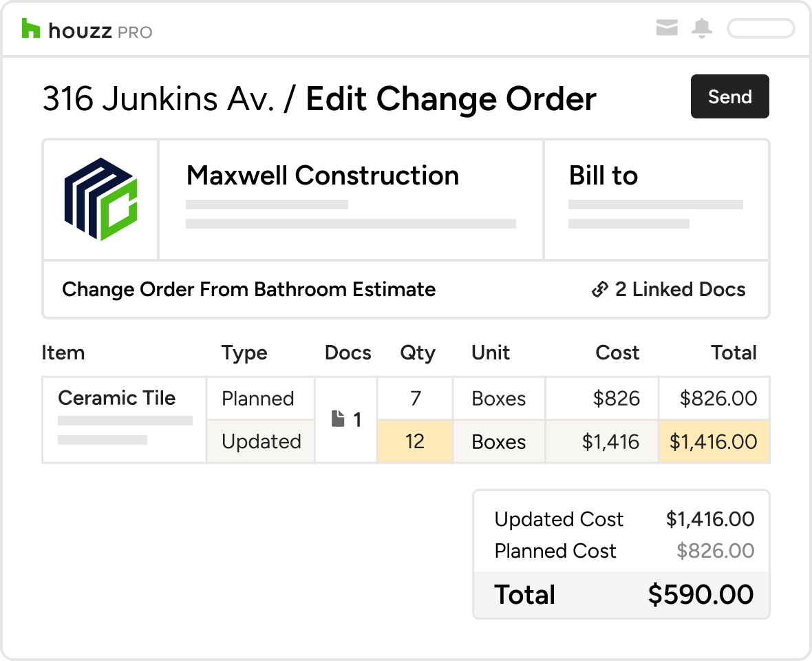Select the updated Boxes unit cell

pyautogui.click(x=499, y=441)
